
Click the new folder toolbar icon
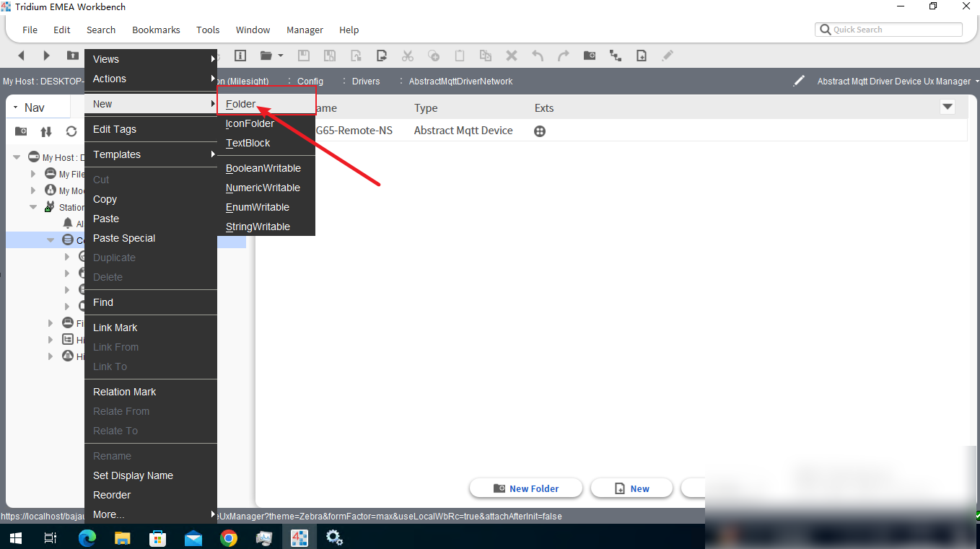point(590,56)
